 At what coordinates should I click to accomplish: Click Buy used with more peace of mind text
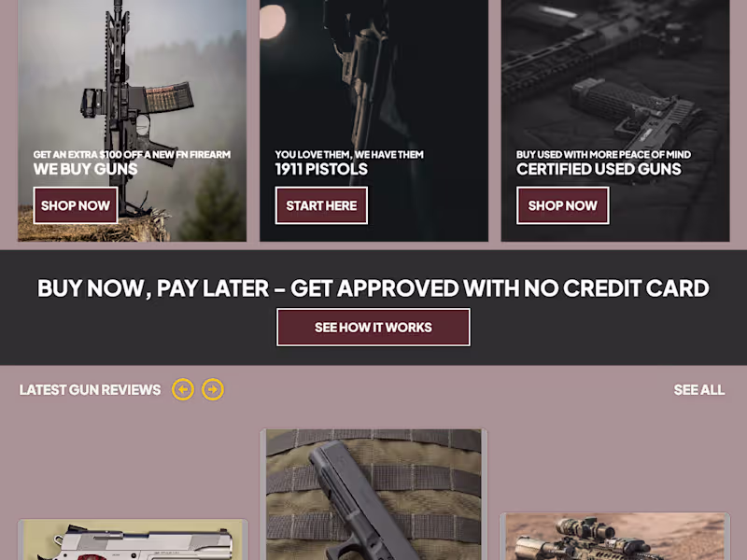[603, 154]
